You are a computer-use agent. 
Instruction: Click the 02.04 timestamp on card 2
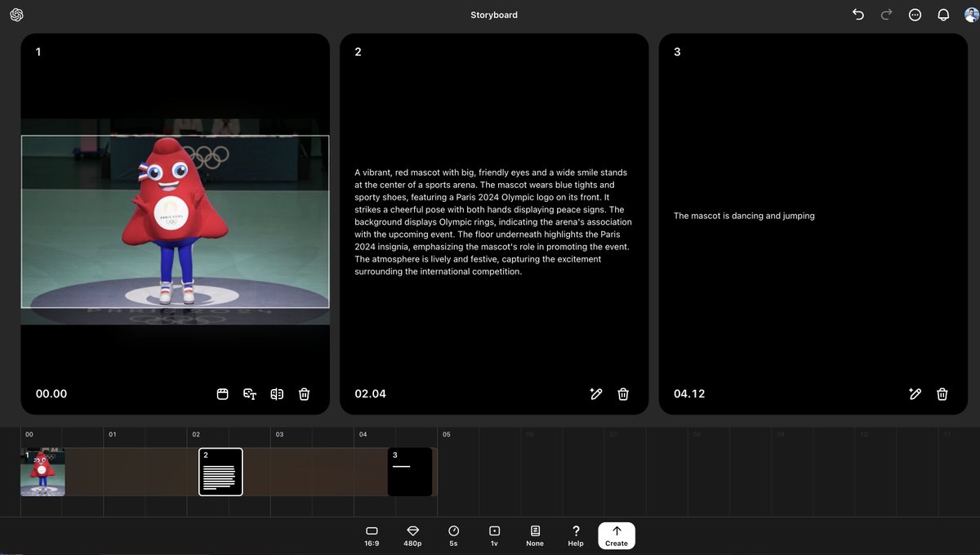370,394
